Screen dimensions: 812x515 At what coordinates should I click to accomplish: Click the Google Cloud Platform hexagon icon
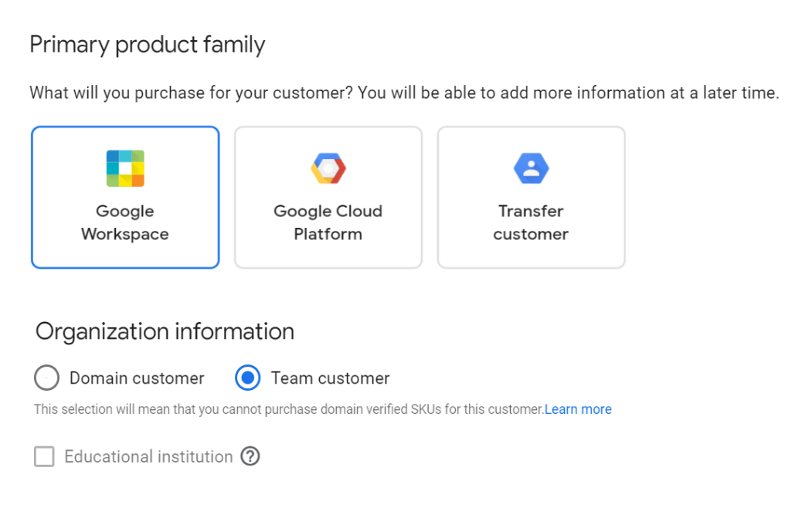coord(328,168)
